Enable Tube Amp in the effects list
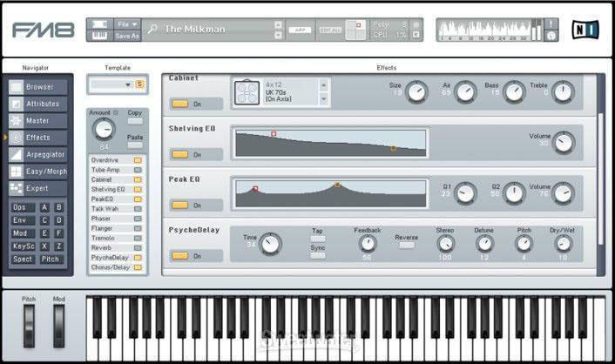The width and height of the screenshot is (615, 364). pyautogui.click(x=138, y=170)
